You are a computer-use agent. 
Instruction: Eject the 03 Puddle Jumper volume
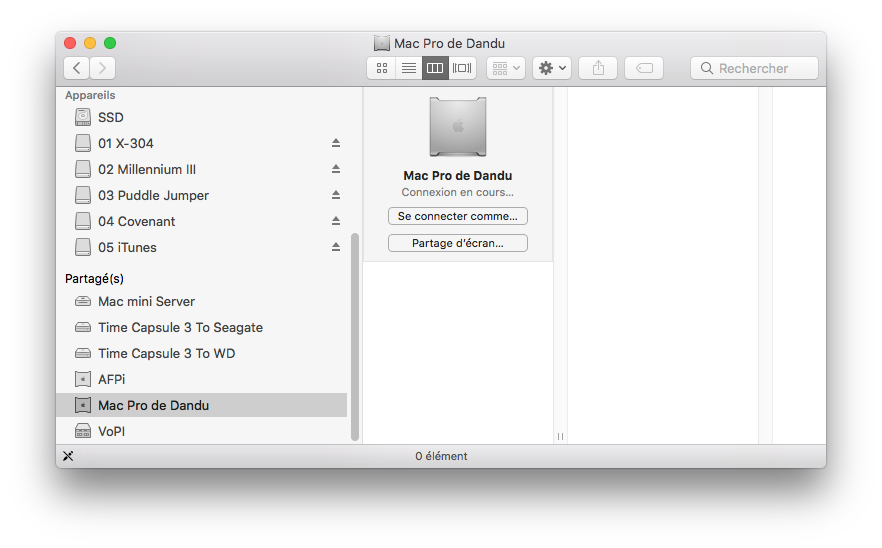[x=336, y=195]
